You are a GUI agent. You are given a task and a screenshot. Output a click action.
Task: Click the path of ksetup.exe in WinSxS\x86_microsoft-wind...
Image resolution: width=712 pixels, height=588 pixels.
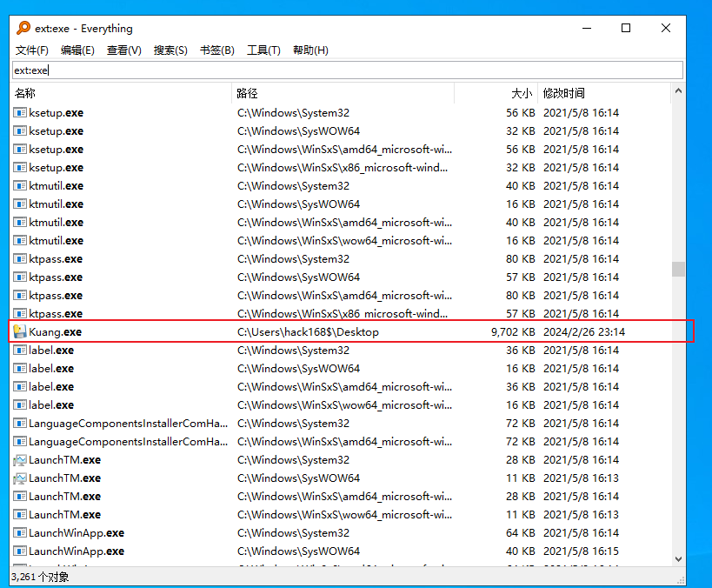point(343,168)
